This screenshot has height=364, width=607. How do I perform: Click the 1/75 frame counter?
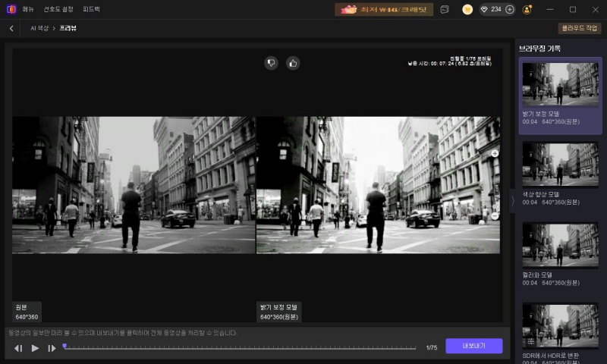pyautogui.click(x=431, y=348)
